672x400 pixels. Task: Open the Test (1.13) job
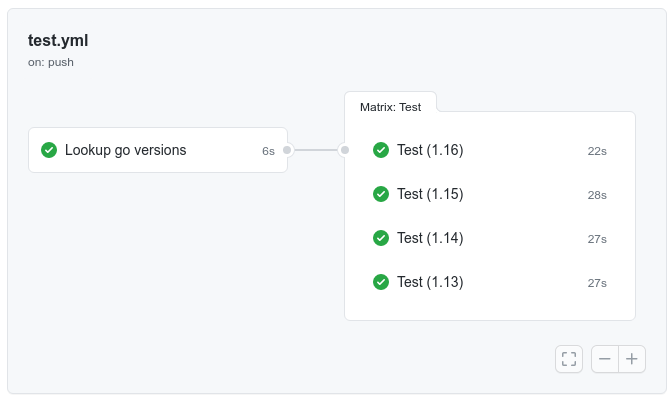point(430,282)
